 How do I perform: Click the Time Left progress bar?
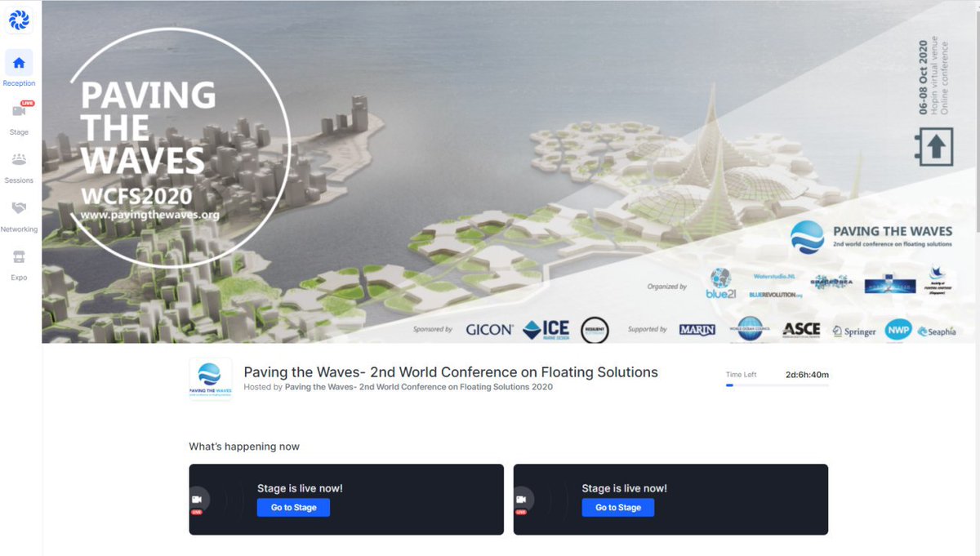[777, 385]
